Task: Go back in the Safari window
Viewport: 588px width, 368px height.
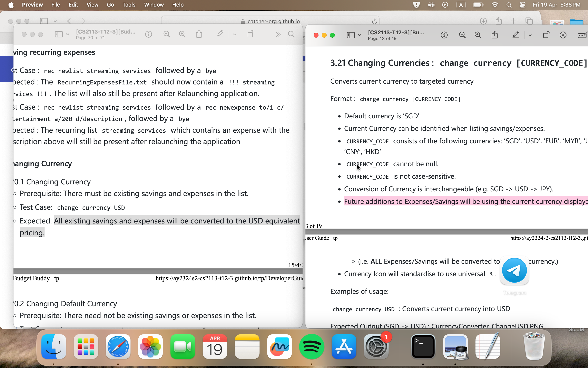Action: [x=69, y=21]
